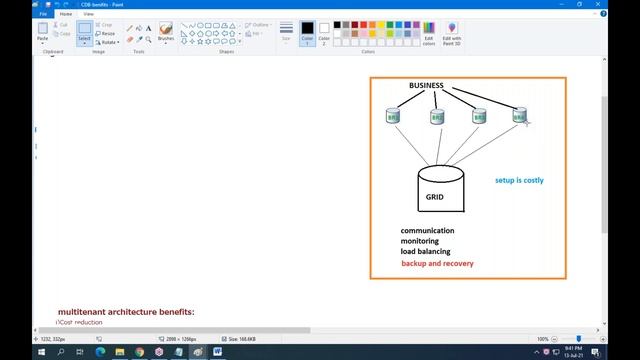Select the Eraser tool
Screen dimensions: 640x360
tap(130, 40)
